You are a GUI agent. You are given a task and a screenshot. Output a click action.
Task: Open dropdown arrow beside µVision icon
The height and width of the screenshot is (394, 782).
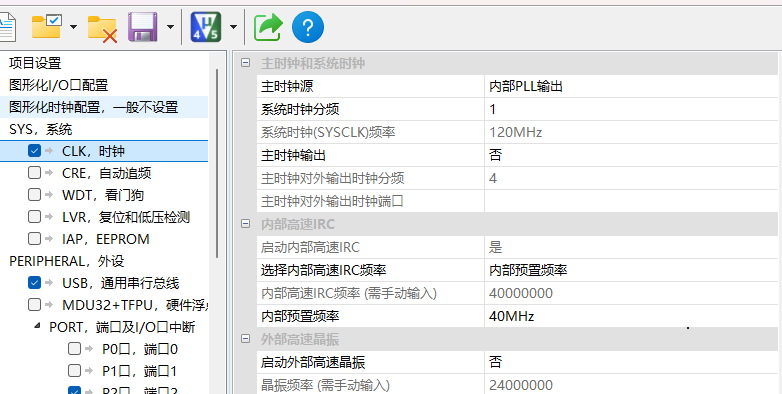point(233,27)
